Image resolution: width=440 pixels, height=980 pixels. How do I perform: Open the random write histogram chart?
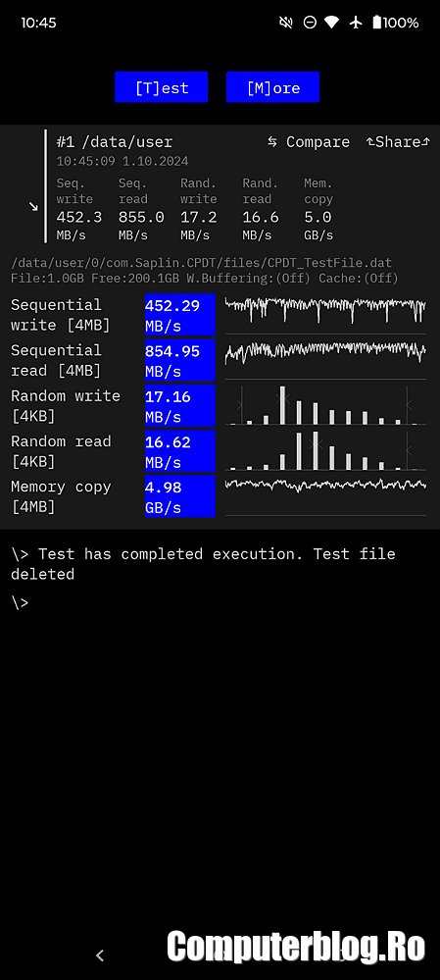click(325, 405)
